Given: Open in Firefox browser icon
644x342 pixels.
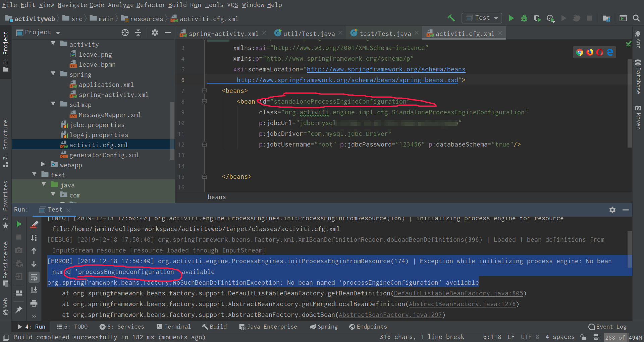Looking at the screenshot, I should click(590, 52).
